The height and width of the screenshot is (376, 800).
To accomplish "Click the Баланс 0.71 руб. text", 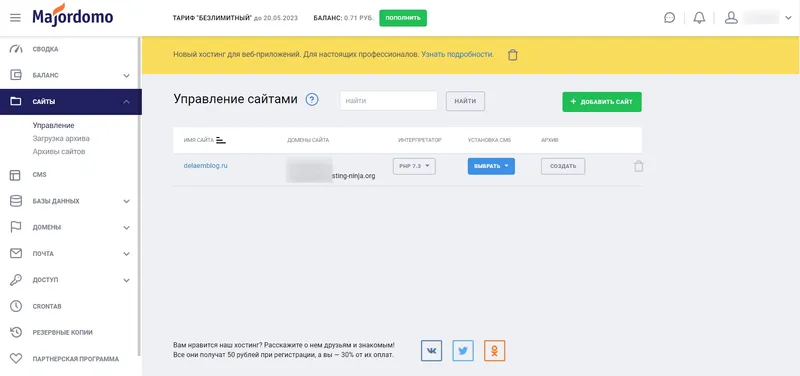I will tap(344, 18).
